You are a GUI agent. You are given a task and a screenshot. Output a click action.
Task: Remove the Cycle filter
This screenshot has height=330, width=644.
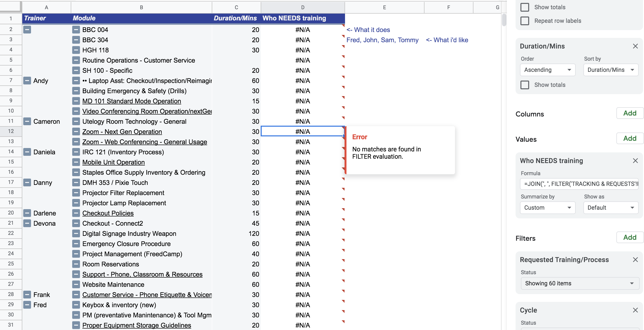click(635, 310)
